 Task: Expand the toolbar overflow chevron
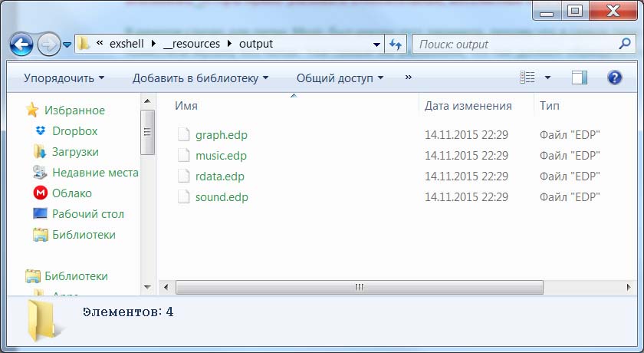408,78
